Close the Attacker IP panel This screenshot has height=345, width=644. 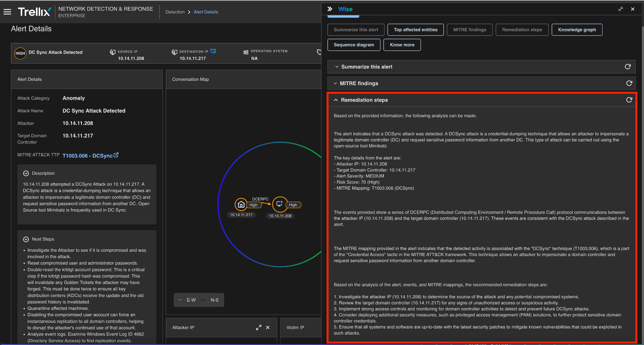tap(268, 327)
